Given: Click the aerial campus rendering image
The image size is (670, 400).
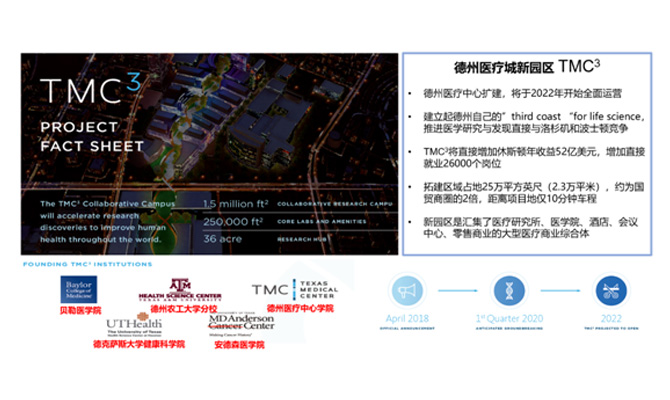Looking at the screenshot, I should click(x=209, y=154).
